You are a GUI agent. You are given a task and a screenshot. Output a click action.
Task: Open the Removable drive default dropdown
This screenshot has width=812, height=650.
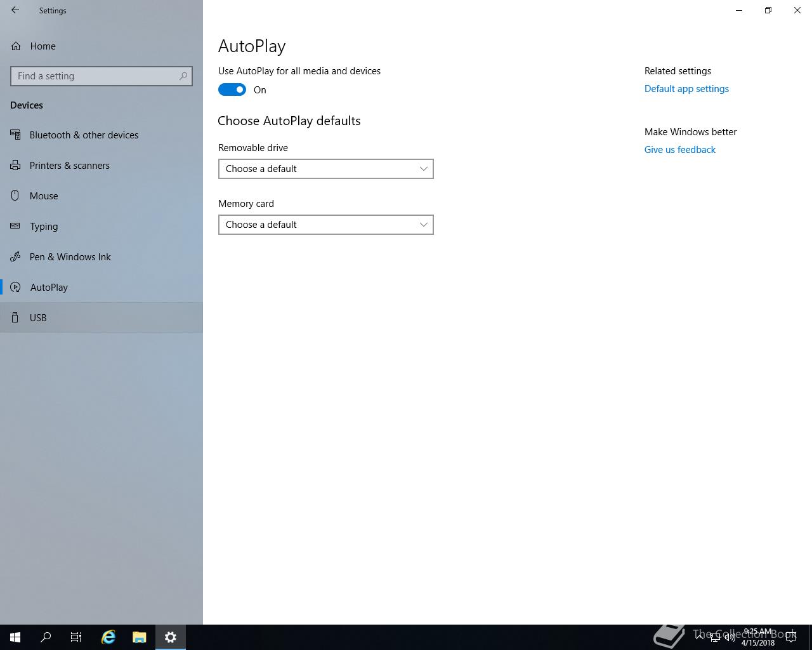click(326, 169)
